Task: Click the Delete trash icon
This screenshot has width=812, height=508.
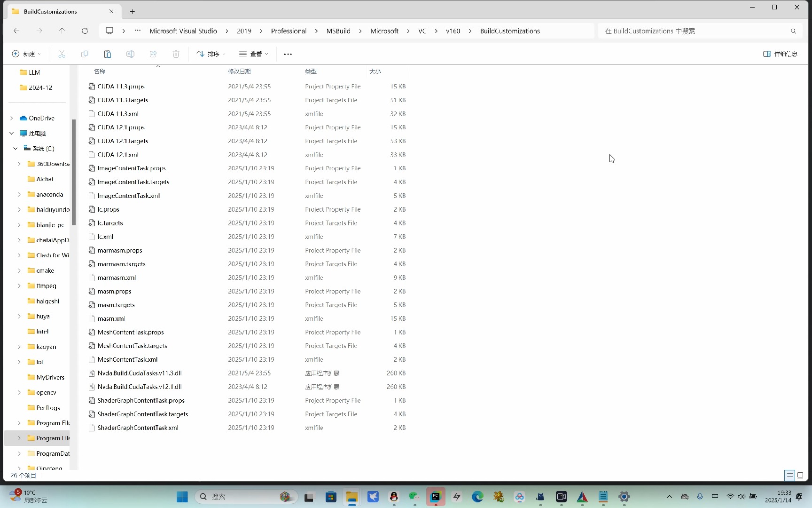Action: click(x=176, y=54)
